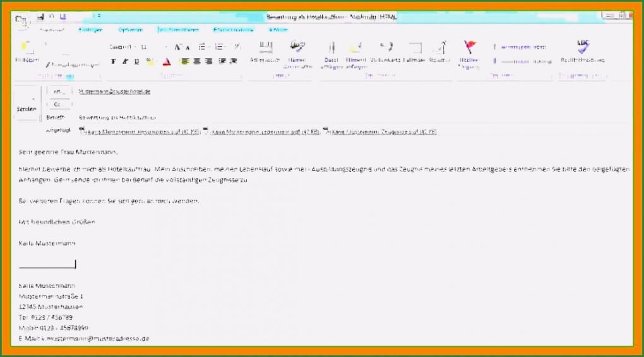The image size is (644, 357).
Task: Toggle italic formatting
Action: 125,61
